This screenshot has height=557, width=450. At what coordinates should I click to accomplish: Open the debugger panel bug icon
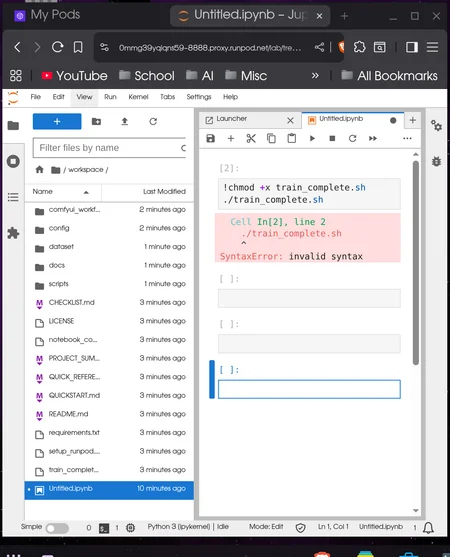[x=436, y=162]
